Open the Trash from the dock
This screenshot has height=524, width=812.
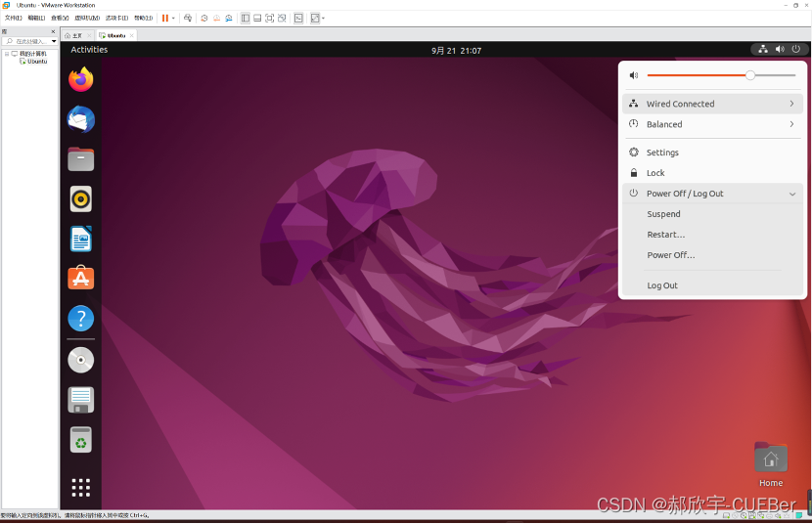[81, 440]
